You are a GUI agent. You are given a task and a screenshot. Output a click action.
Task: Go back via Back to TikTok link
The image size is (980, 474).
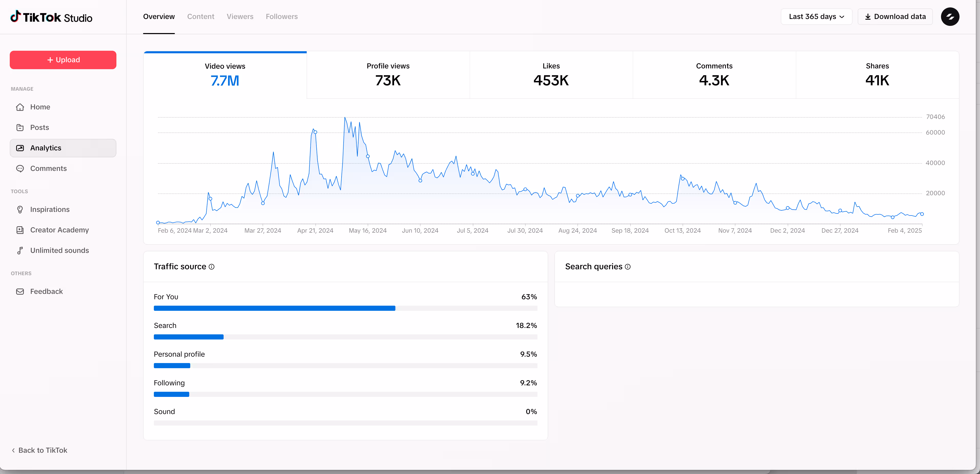tap(39, 450)
